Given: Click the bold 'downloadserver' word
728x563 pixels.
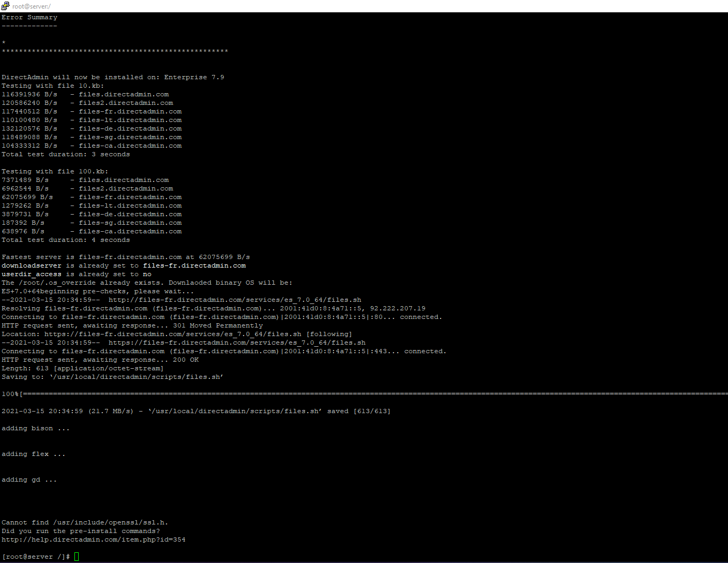Looking at the screenshot, I should (x=32, y=265).
